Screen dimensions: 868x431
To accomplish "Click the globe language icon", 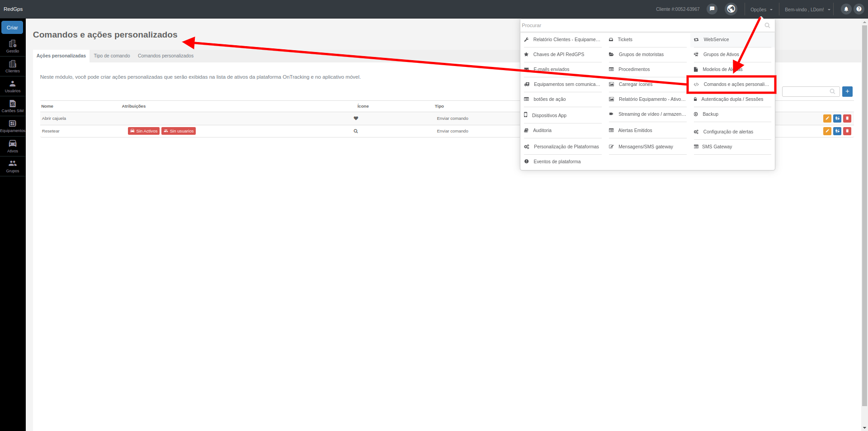I will tap(731, 9).
